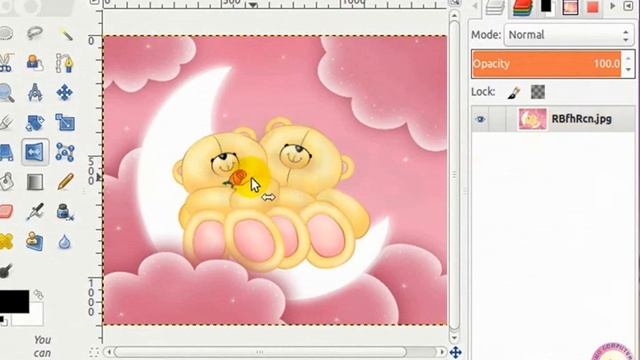Select the Foreground Select tool
This screenshot has width=640, height=360.
[35, 63]
